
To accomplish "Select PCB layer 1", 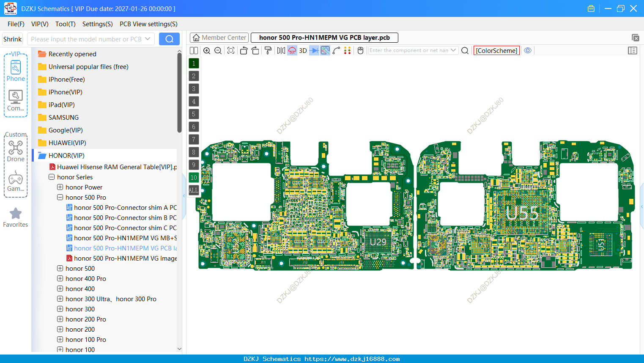I will pyautogui.click(x=194, y=63).
